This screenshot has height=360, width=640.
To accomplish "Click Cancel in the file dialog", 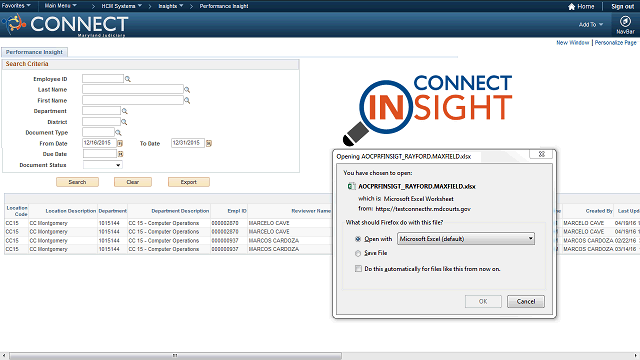I will (x=526, y=302).
